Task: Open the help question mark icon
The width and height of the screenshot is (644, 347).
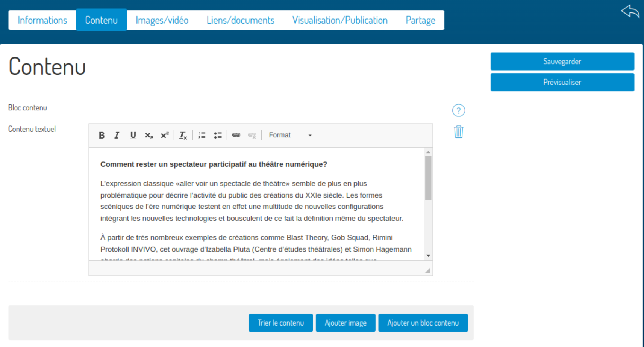Action: coord(458,110)
